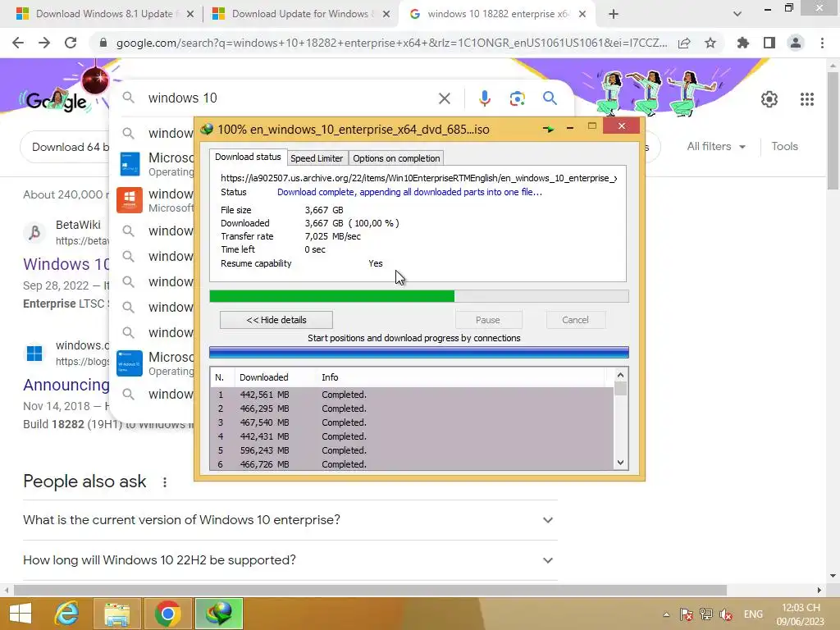The width and height of the screenshot is (840, 630).
Task: Switch to the Speed Limiter tab
Action: (317, 158)
